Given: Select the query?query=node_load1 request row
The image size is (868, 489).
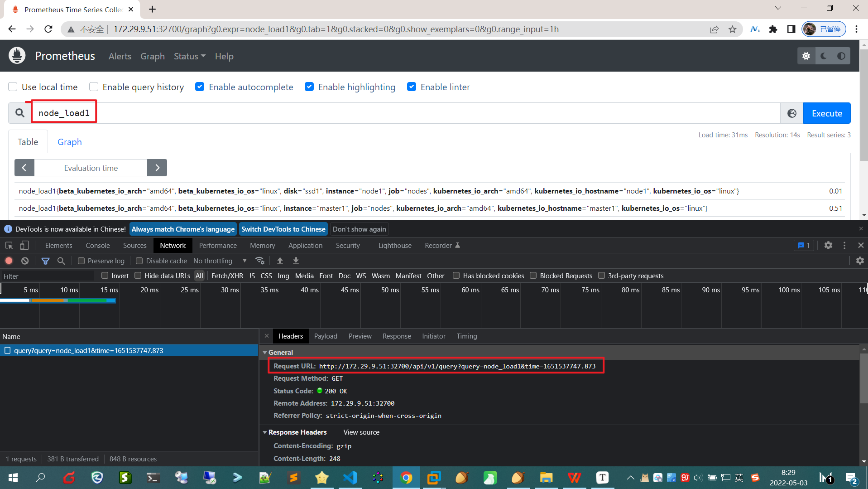Looking at the screenshot, I should pyautogui.click(x=129, y=350).
